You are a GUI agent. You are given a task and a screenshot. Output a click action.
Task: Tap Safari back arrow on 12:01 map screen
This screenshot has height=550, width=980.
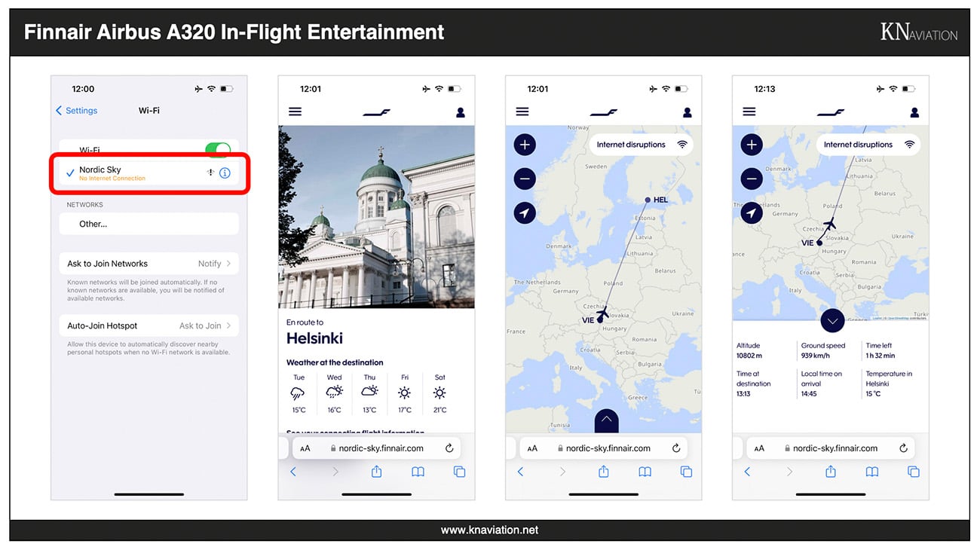tap(520, 472)
